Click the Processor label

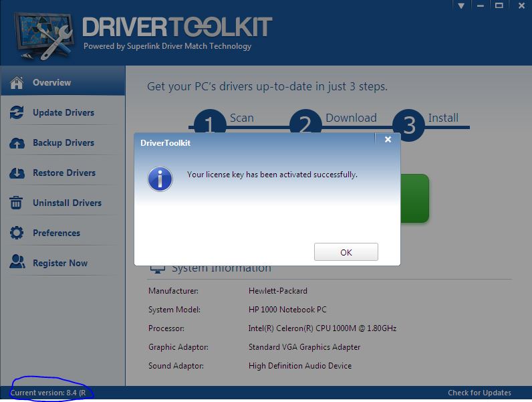[x=166, y=328]
